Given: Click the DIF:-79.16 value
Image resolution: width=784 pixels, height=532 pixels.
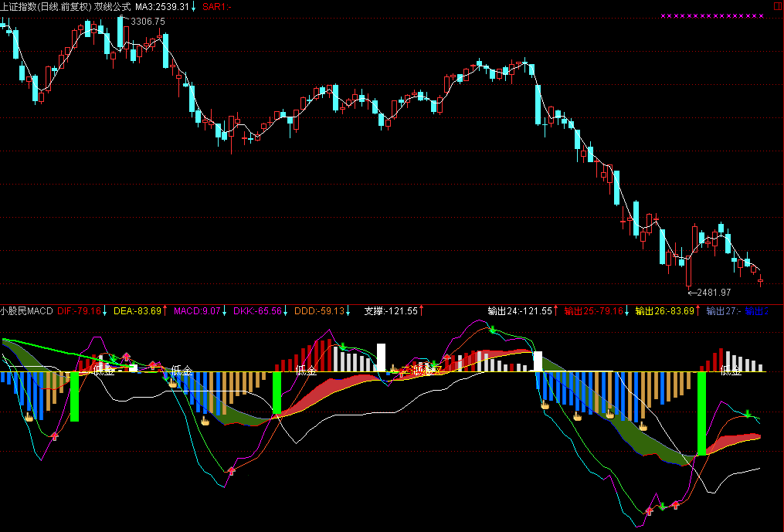Looking at the screenshot, I should point(79,311).
